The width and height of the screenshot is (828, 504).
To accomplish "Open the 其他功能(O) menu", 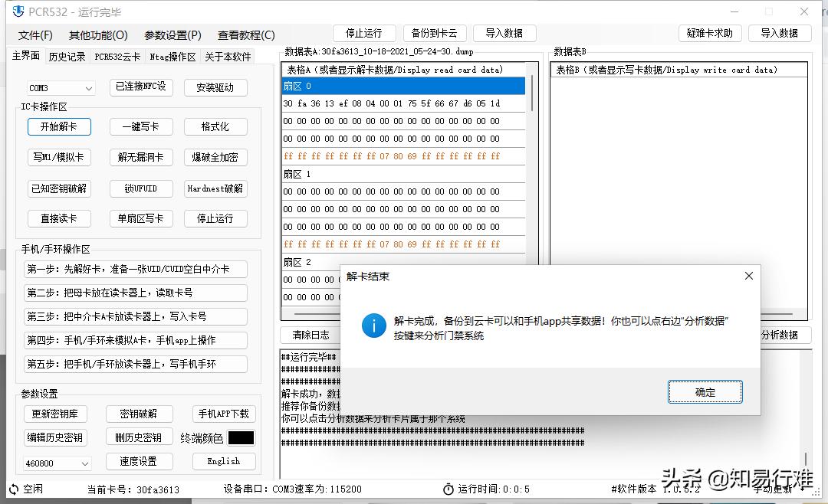I will coord(98,34).
